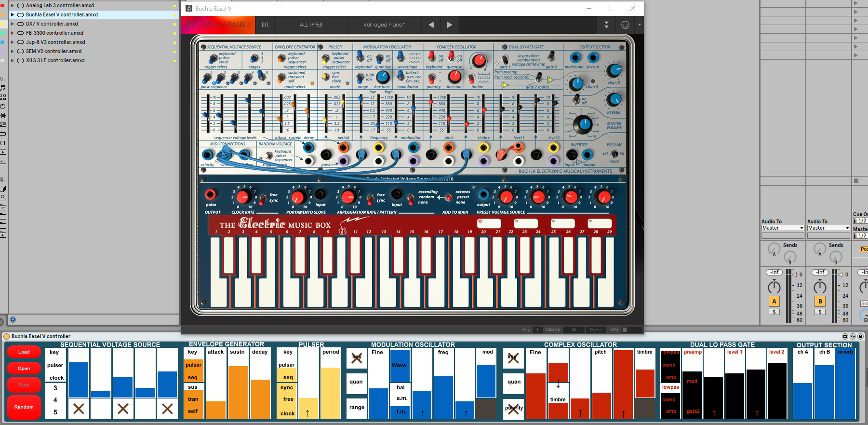Toggle track A activator button

[774, 302]
